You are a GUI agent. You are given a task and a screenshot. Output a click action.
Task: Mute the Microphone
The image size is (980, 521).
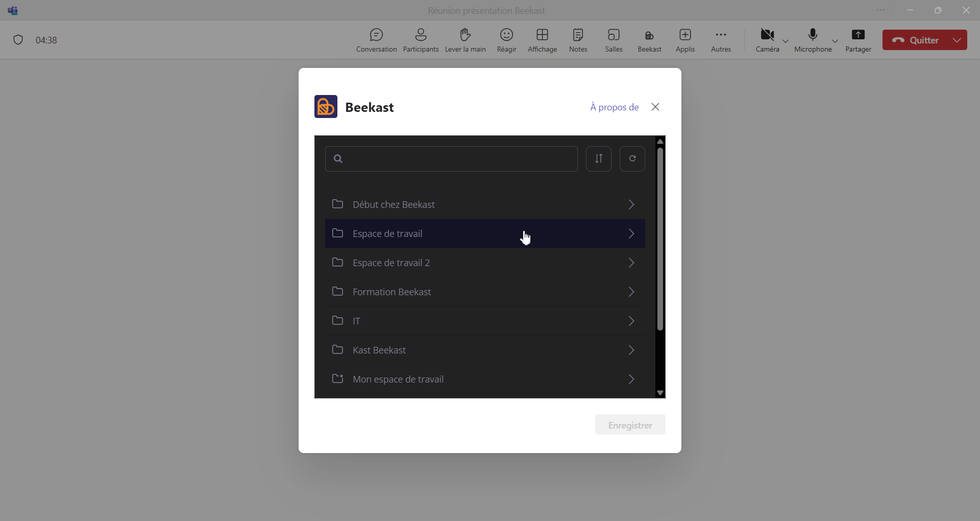pyautogui.click(x=813, y=40)
